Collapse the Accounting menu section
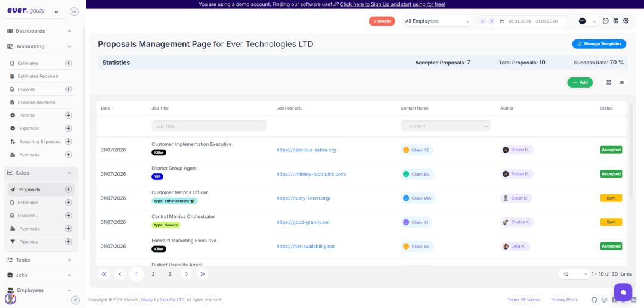The image size is (644, 308). (x=69, y=46)
